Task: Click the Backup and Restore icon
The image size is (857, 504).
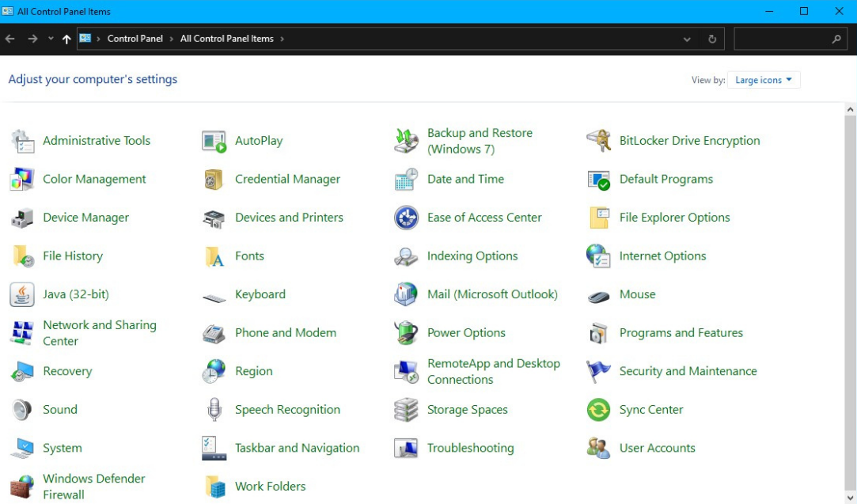Action: (x=406, y=141)
